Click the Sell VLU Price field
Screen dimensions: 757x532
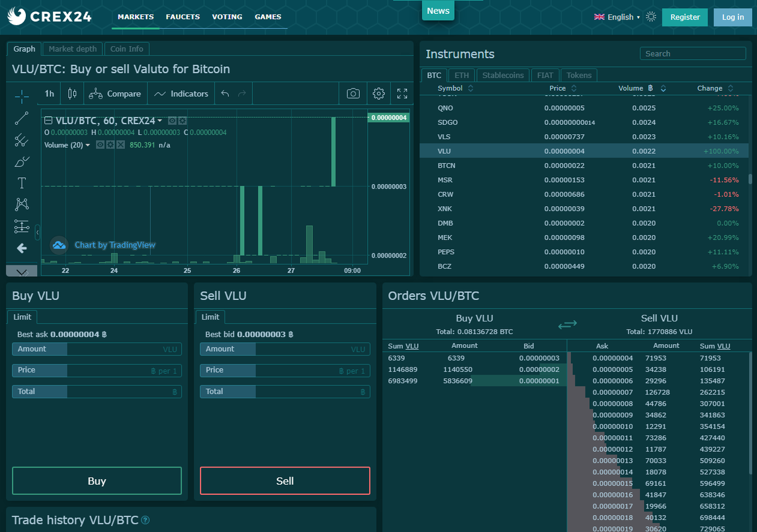click(x=285, y=370)
